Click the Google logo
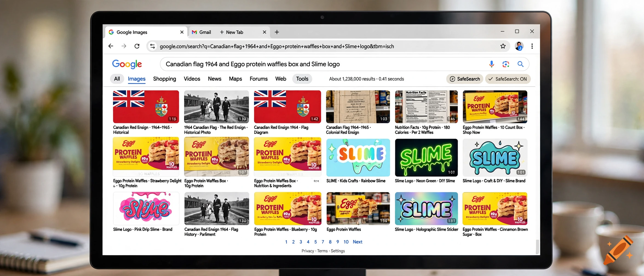Viewport: 644px width, 276px height. click(127, 64)
